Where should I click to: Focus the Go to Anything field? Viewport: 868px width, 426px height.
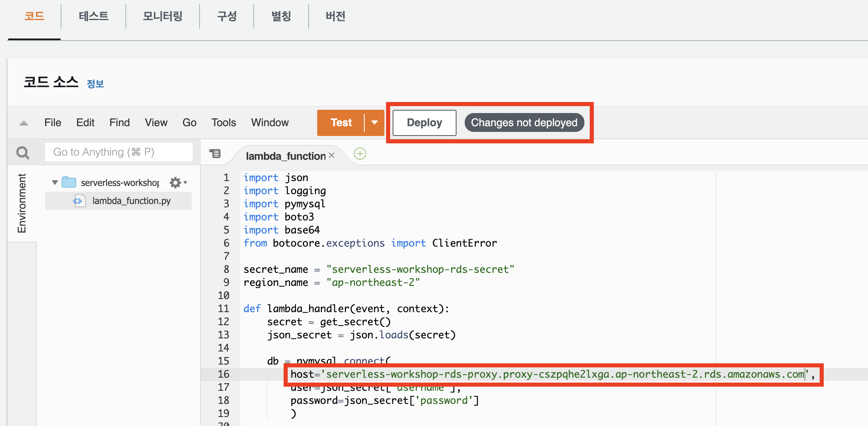pyautogui.click(x=119, y=152)
